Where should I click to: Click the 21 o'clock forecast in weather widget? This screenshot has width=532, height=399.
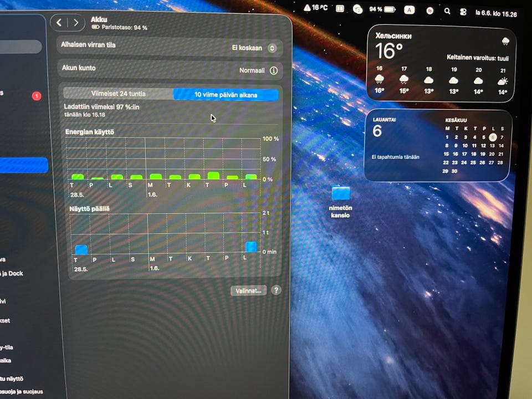coord(503,81)
